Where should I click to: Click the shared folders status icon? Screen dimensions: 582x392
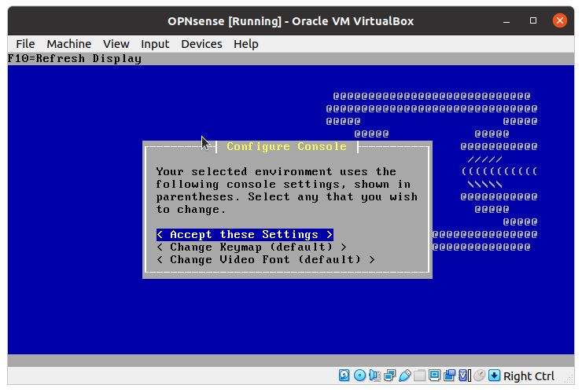(x=419, y=376)
